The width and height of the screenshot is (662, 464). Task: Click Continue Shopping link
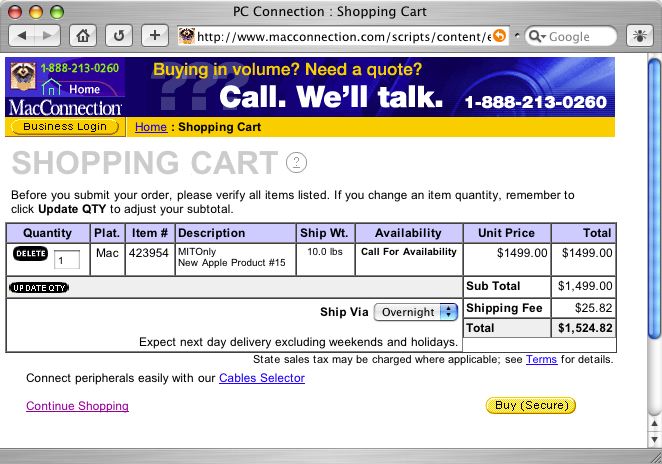click(77, 406)
